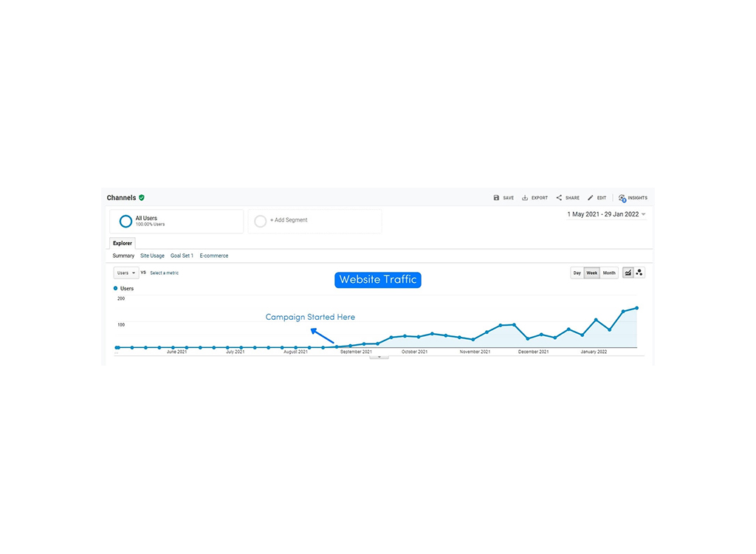Open the Goal Set 1 report link
The image size is (756, 554).
[182, 255]
